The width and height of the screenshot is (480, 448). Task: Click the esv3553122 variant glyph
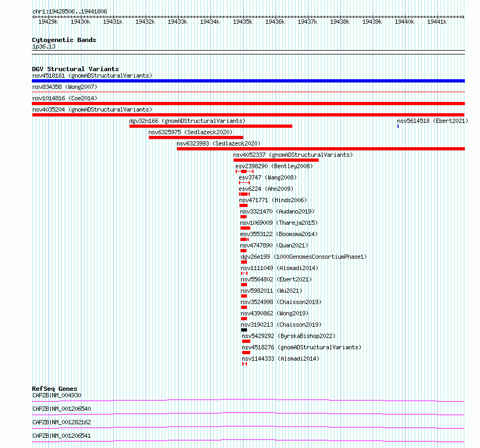[245, 239]
